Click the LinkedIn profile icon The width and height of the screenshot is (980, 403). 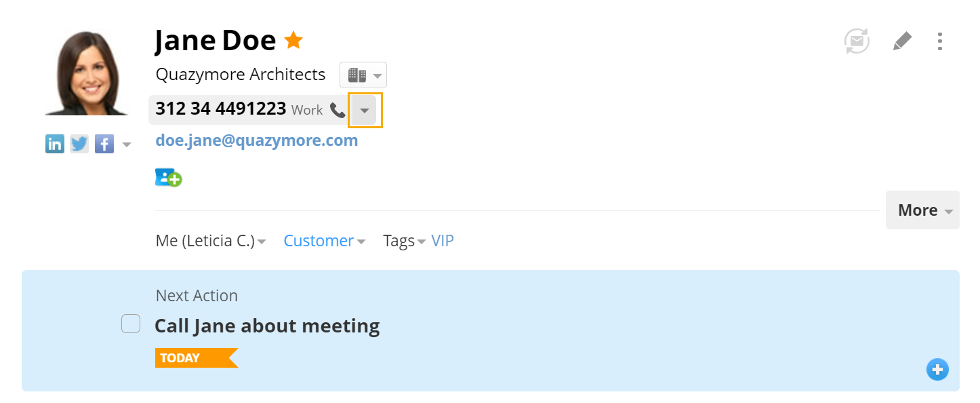tap(55, 144)
